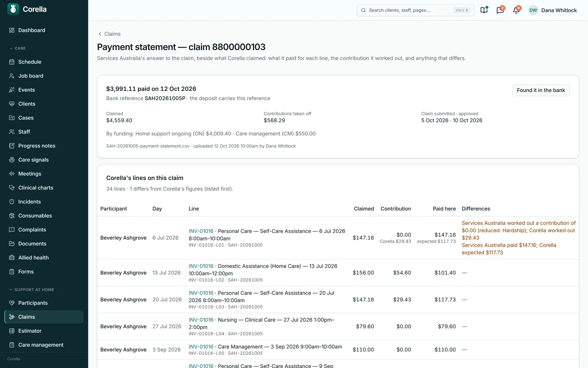588x368 pixels.
Task: Collapse the SUPPORT AT HOME section
Action: [x=32, y=290]
